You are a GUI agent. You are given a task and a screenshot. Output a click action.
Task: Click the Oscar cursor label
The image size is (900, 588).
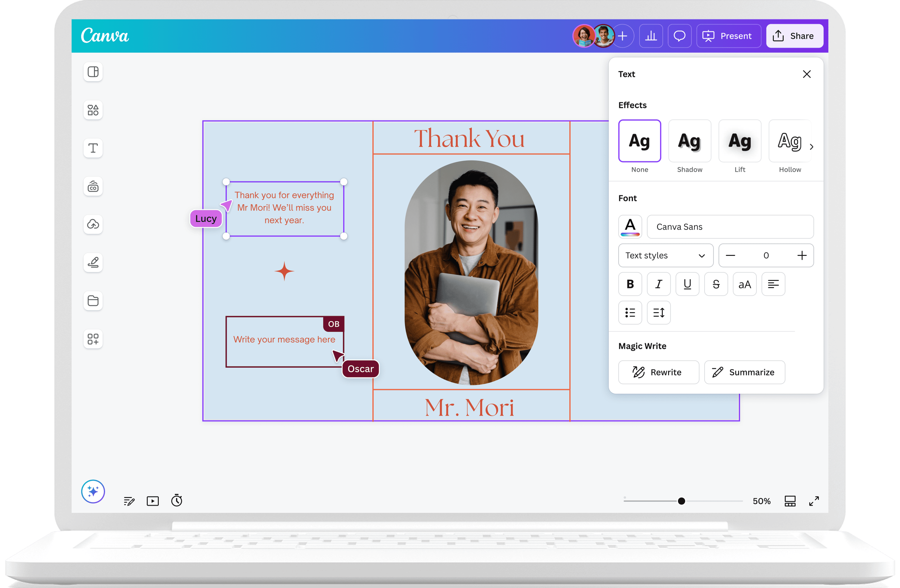360,369
